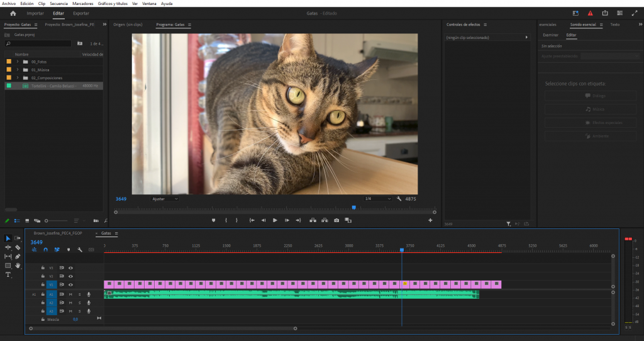Toggle timeline snapping magnet
Viewport: 644px width, 341px height.
point(45,250)
